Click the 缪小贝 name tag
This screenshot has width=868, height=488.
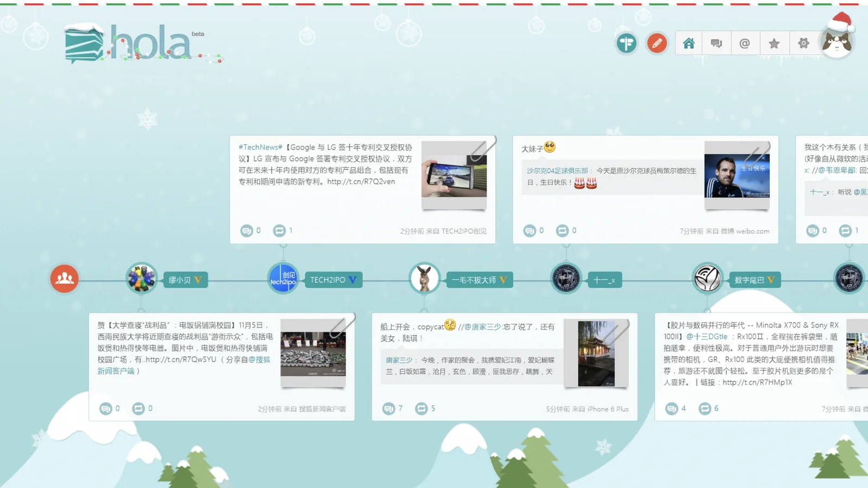coord(185,280)
